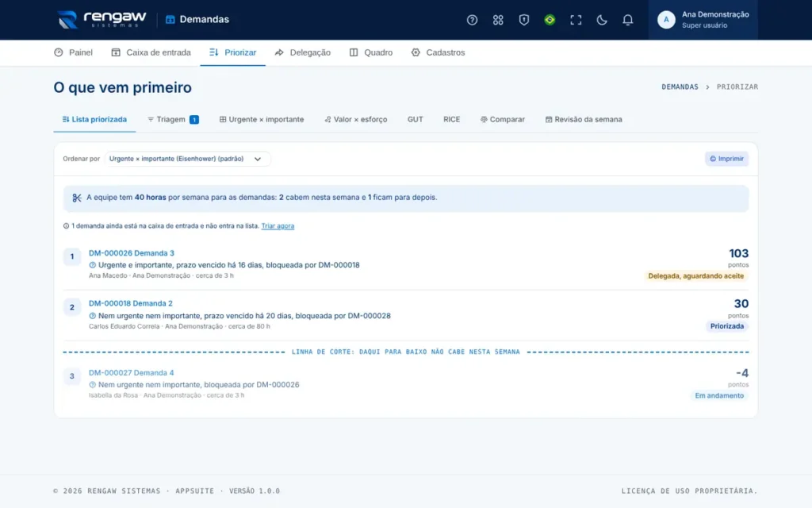Click PRIORIZAR breadcrumb item

(737, 87)
